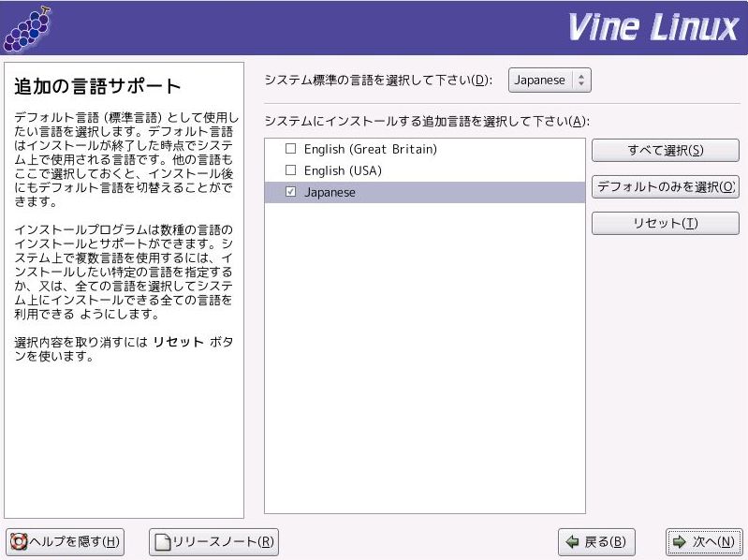Click the Vine Linux title text
Viewport: 748px width, 560px height.
pos(653,27)
